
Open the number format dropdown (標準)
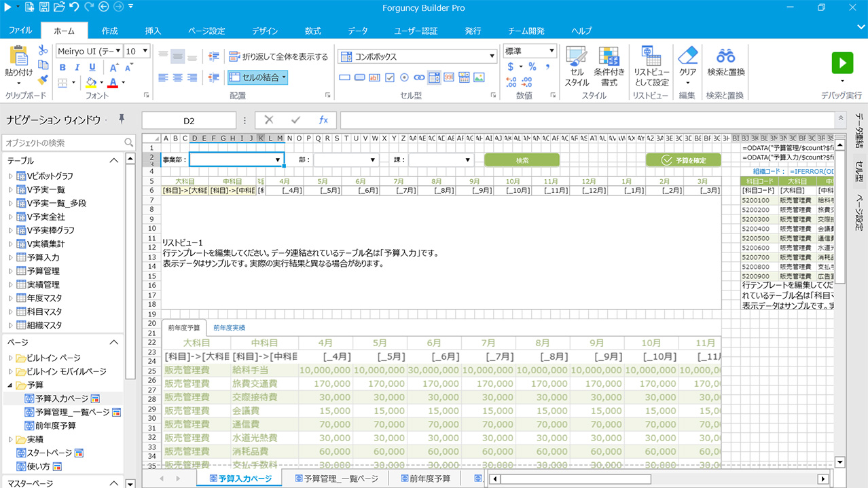pyautogui.click(x=530, y=51)
